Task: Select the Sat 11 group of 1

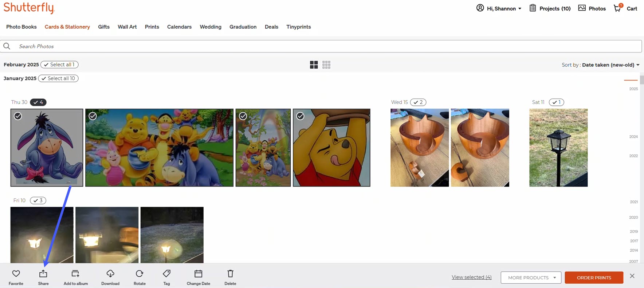Action: (x=557, y=102)
